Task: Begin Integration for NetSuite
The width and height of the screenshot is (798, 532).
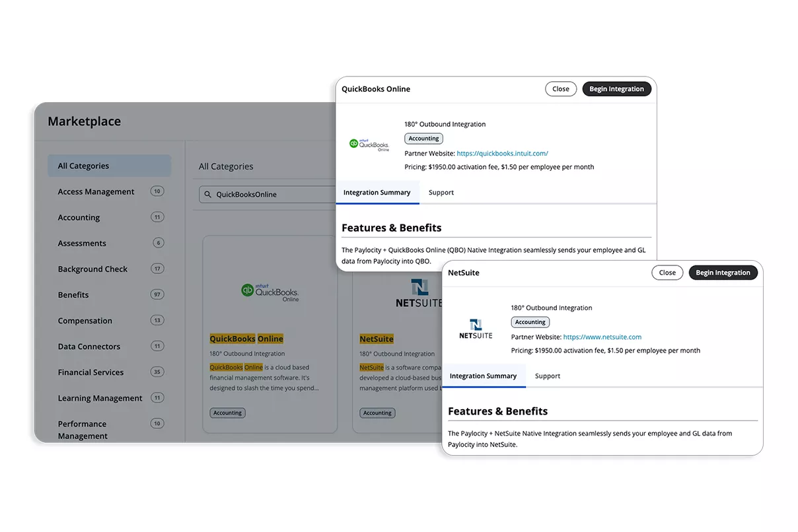Action: click(723, 273)
